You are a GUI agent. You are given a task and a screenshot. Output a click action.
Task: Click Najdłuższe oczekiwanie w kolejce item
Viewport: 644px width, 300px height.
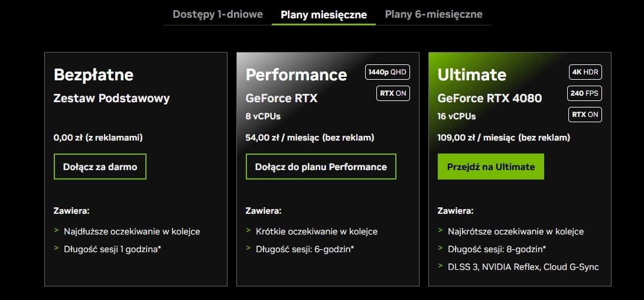[x=132, y=231]
